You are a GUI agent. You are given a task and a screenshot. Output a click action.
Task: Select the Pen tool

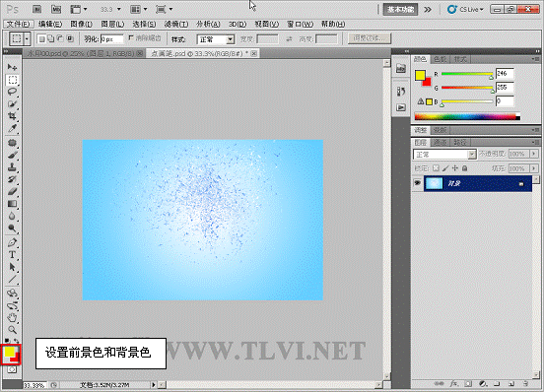(x=12, y=242)
